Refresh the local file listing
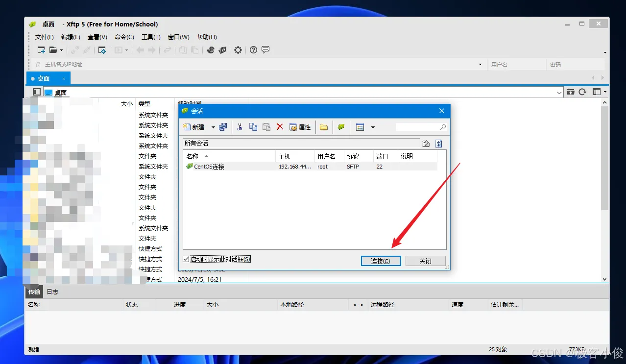Screen dimensions: 626x364 point(582,92)
